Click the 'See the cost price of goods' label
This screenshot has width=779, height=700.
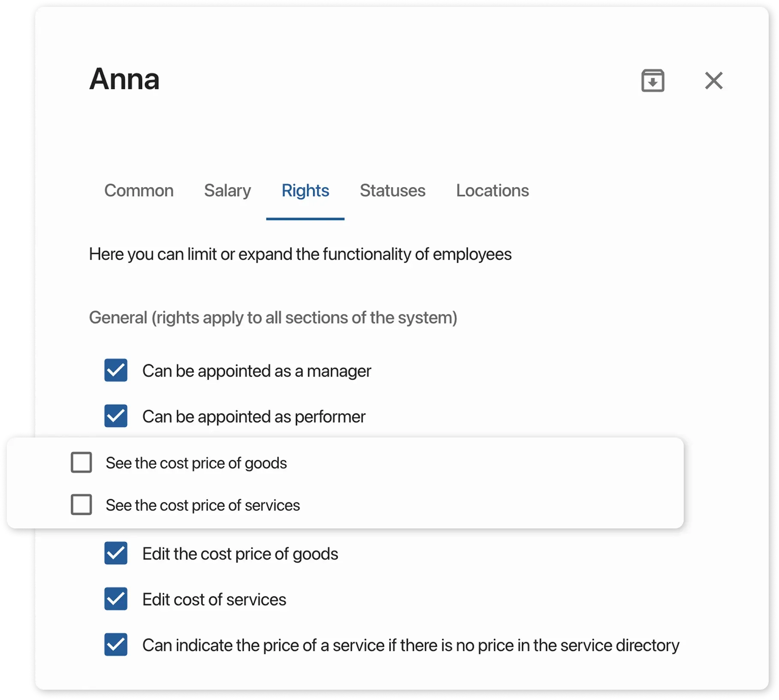point(196,462)
